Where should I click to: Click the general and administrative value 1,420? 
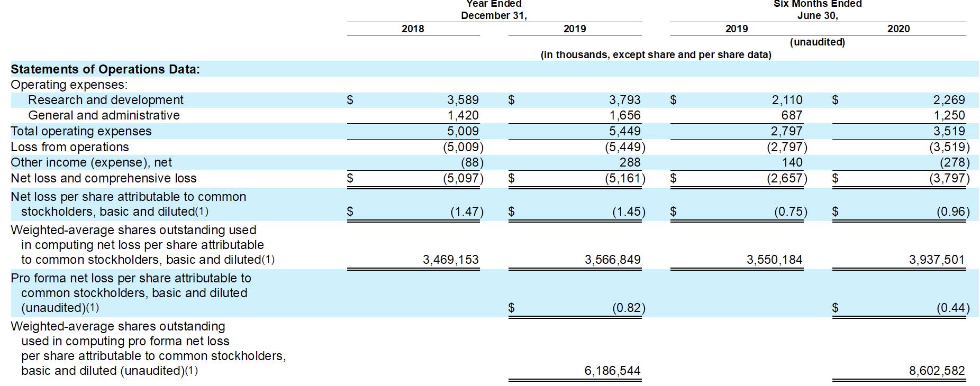[x=463, y=115]
